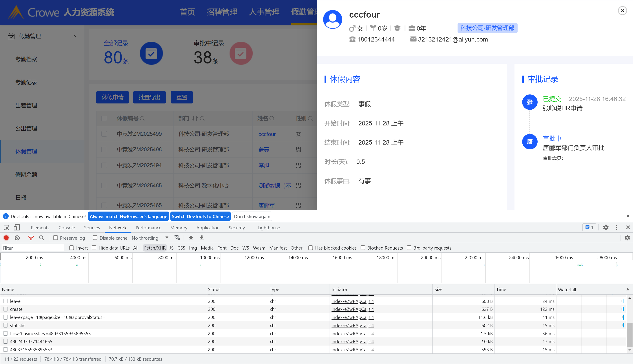This screenshot has height=364, width=633.
Task: Tick the Invert filter checkbox
Action: tap(71, 248)
